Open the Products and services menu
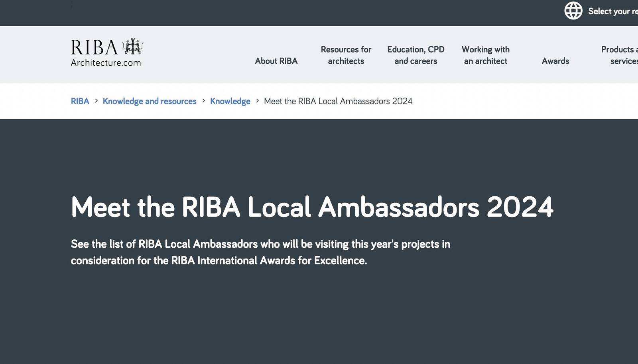The width and height of the screenshot is (638, 364). click(620, 55)
